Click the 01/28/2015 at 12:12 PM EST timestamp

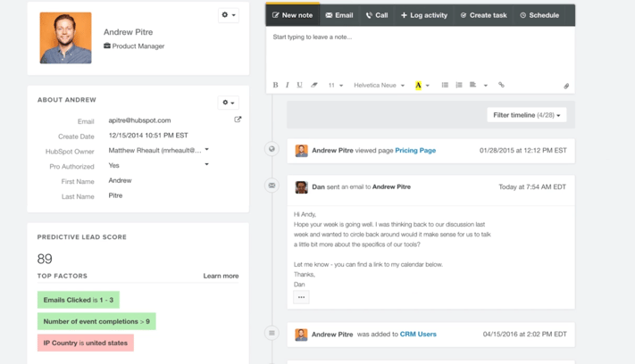tap(523, 151)
